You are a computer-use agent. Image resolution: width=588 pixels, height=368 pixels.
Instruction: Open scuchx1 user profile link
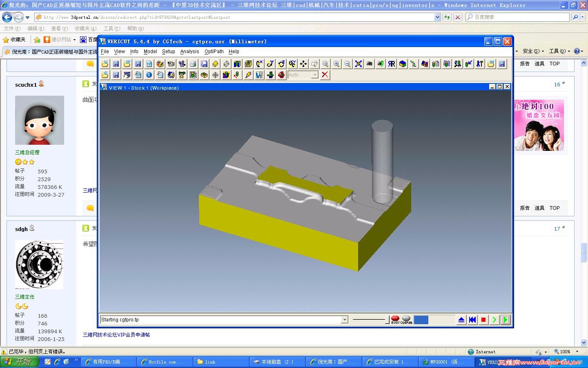pyautogui.click(x=26, y=85)
